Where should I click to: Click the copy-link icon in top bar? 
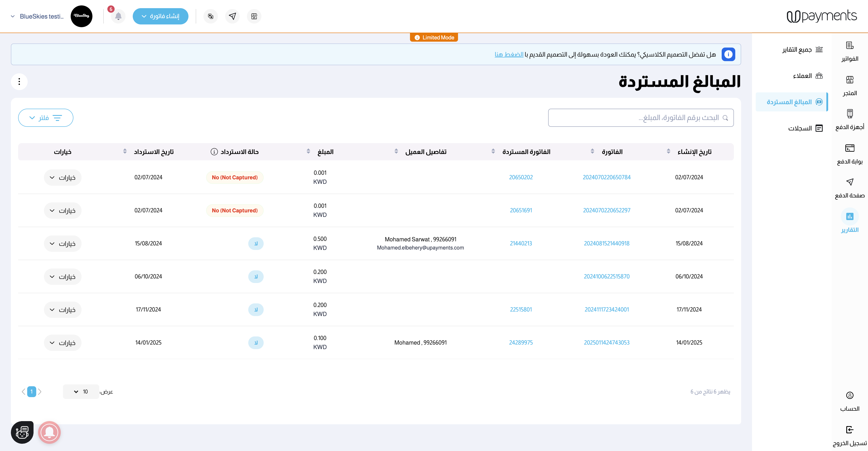[211, 16]
